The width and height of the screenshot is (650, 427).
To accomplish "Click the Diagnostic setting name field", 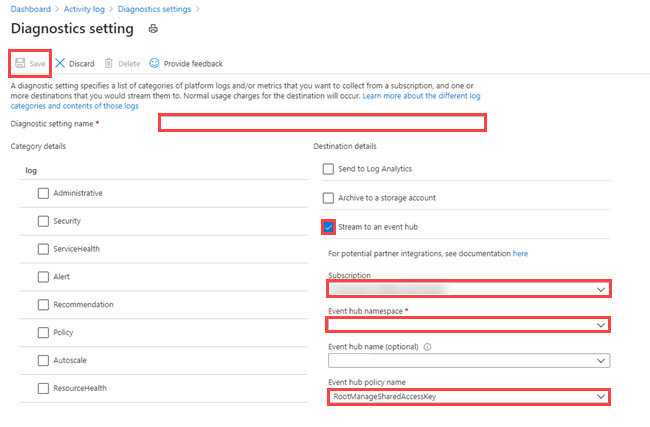I will (322, 123).
